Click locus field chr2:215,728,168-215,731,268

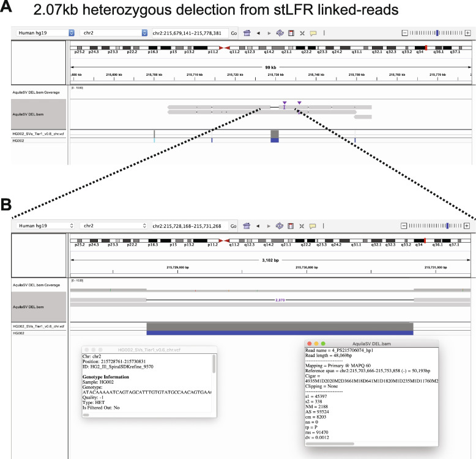pos(190,226)
